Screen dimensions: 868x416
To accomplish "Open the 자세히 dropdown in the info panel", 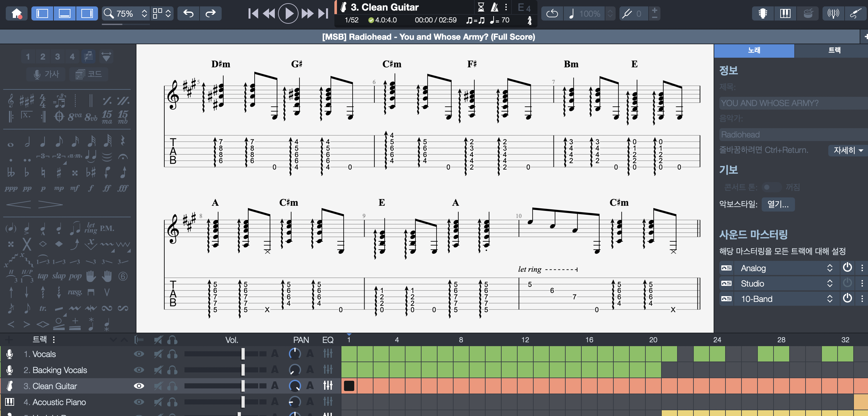I will click(847, 151).
